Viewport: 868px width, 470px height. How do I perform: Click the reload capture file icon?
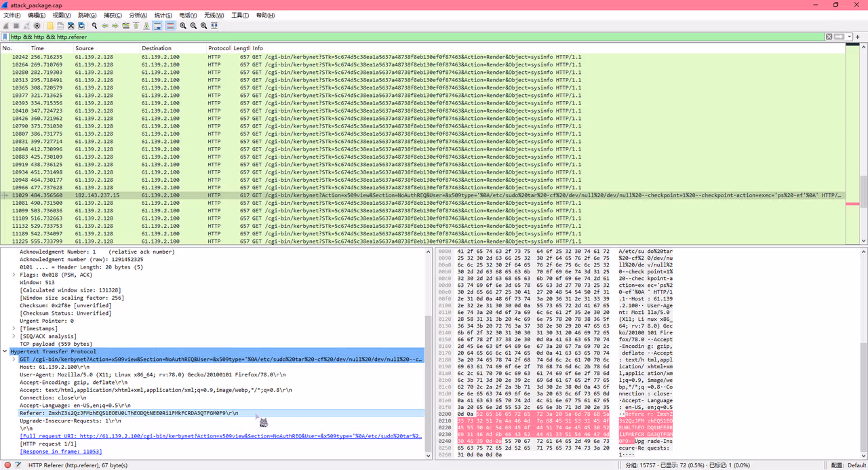[81, 26]
